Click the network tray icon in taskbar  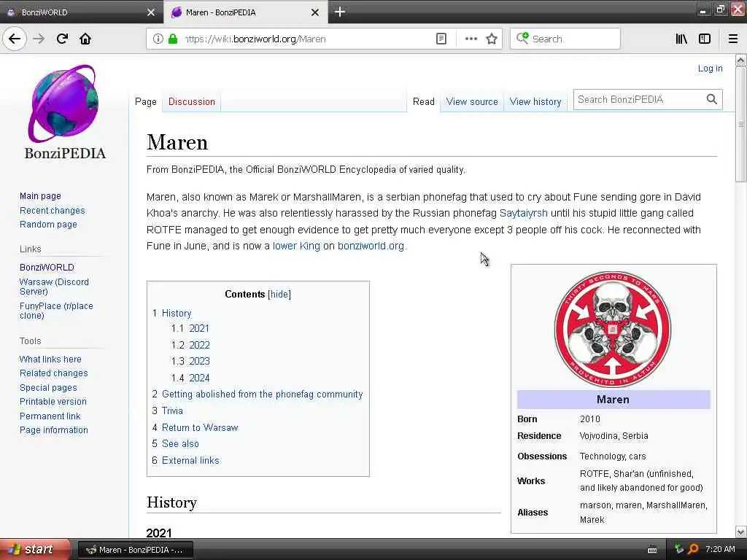pyautogui.click(x=679, y=549)
